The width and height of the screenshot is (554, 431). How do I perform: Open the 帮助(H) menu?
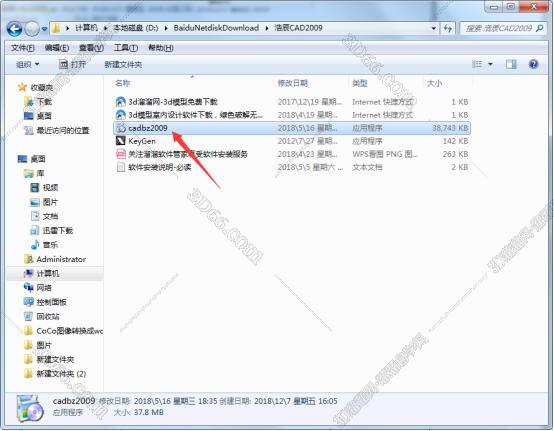161,48
